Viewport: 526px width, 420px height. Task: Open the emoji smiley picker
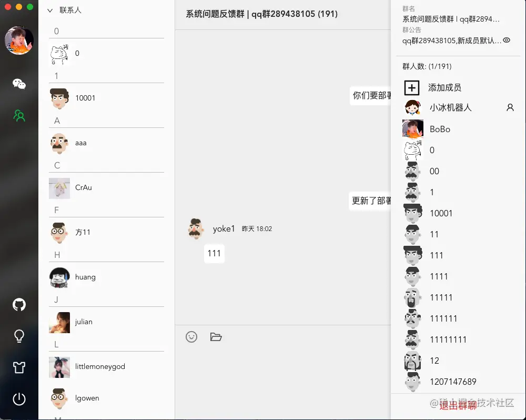click(191, 337)
